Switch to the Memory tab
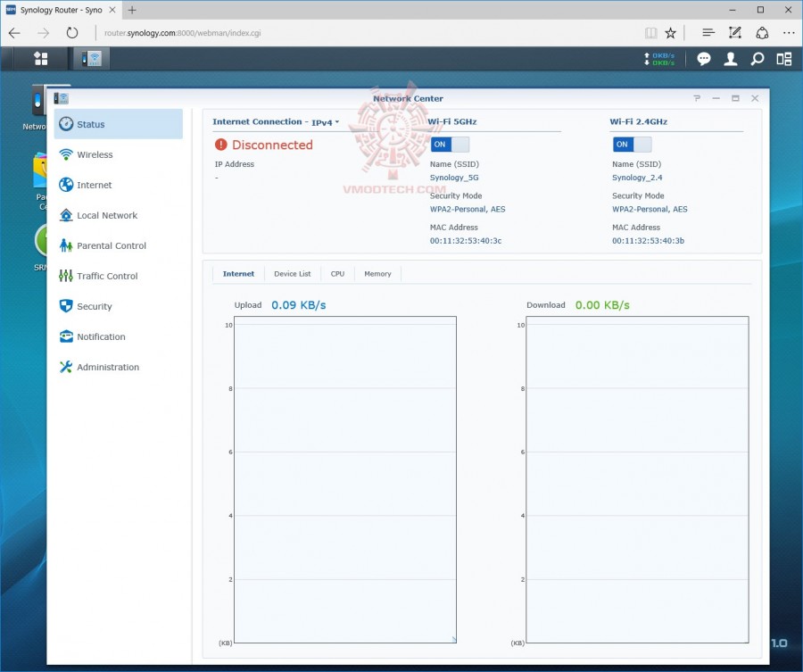This screenshot has width=803, height=672. click(377, 273)
